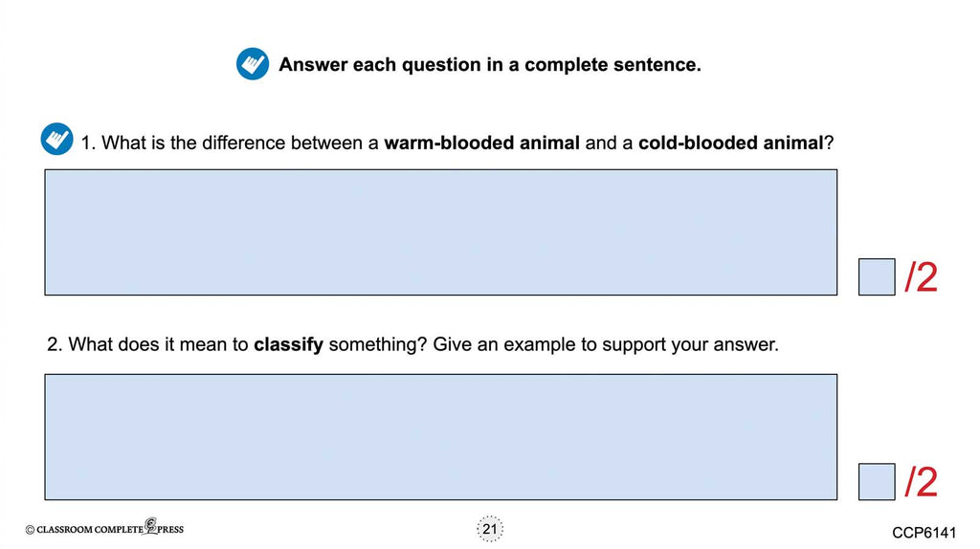The image size is (980, 549).
Task: Click the dotted circle page number 21
Action: coord(489,529)
